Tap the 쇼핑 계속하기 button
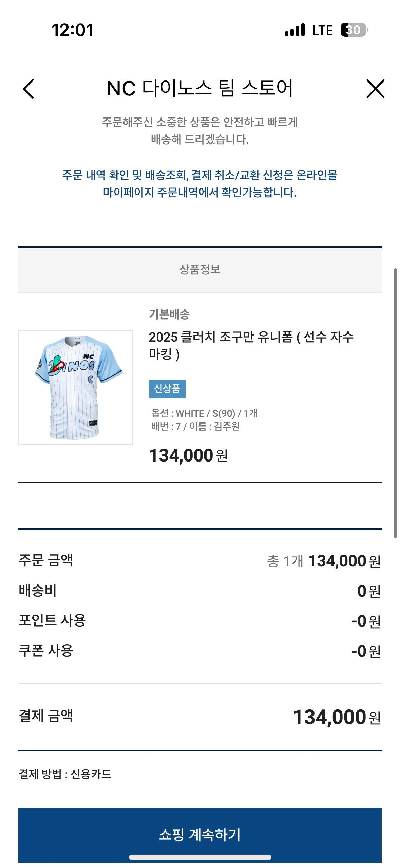400x868 pixels. (x=200, y=835)
